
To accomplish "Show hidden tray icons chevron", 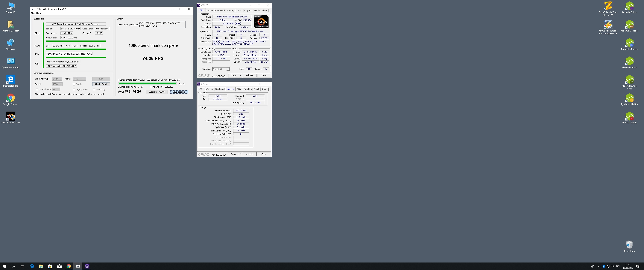I will coord(599,266).
